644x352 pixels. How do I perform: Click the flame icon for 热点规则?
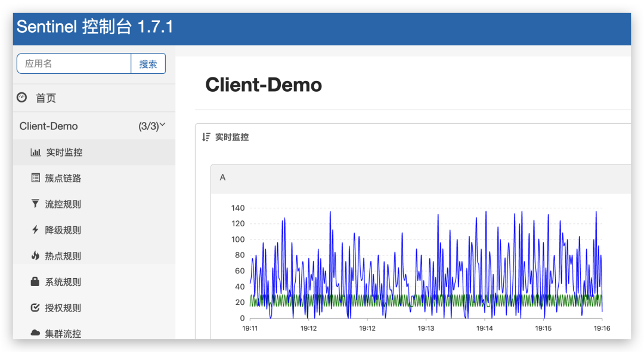click(x=35, y=256)
